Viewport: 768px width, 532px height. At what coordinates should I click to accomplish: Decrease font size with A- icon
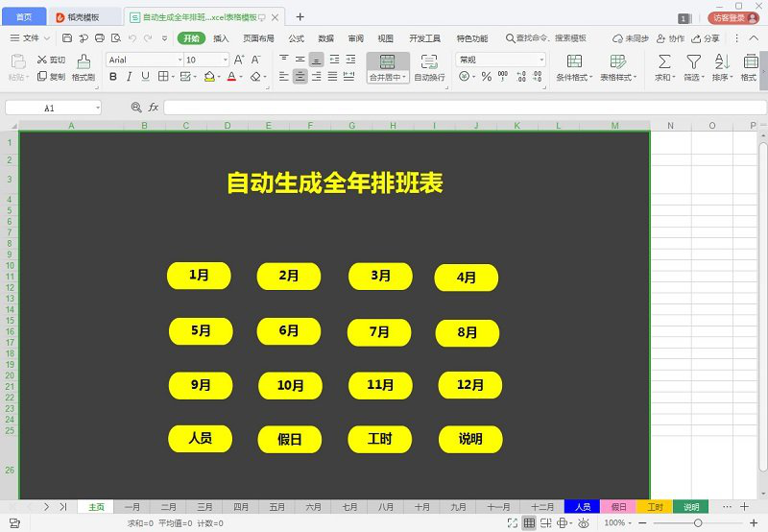click(x=255, y=60)
